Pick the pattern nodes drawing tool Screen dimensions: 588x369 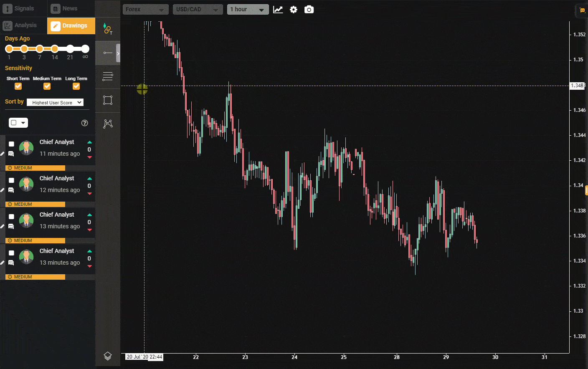coord(108,124)
